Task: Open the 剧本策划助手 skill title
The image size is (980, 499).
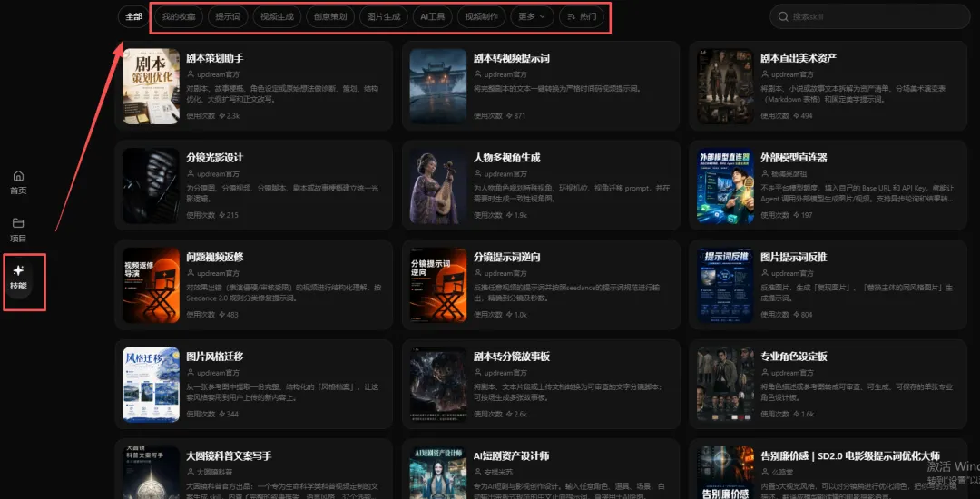Action: [x=215, y=58]
